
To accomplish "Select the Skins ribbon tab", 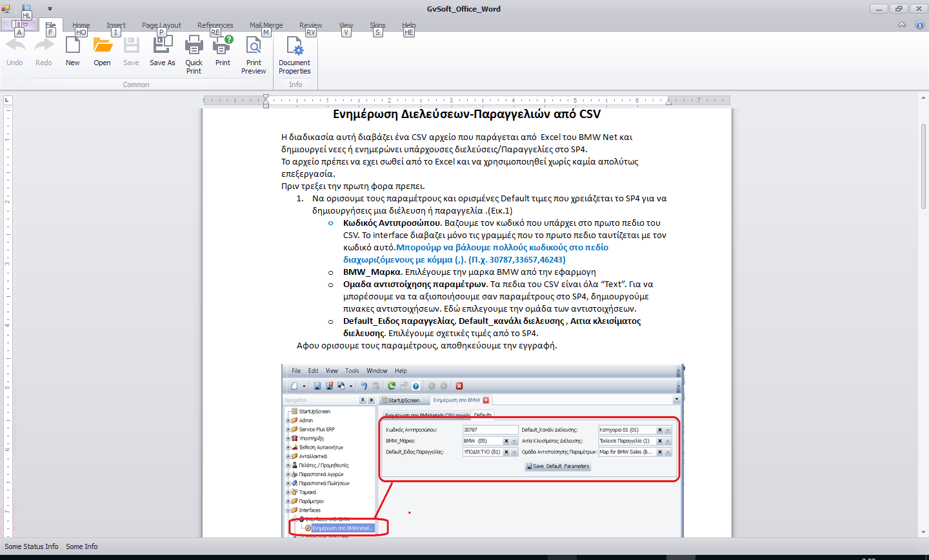I will [377, 25].
